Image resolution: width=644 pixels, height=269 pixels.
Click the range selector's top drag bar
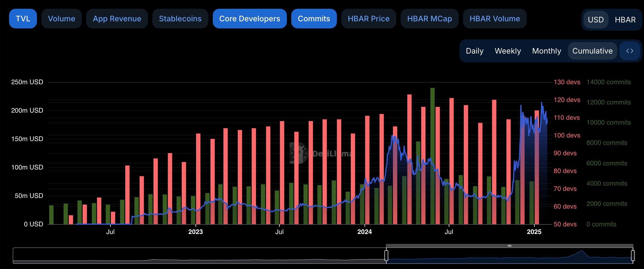(x=509, y=246)
